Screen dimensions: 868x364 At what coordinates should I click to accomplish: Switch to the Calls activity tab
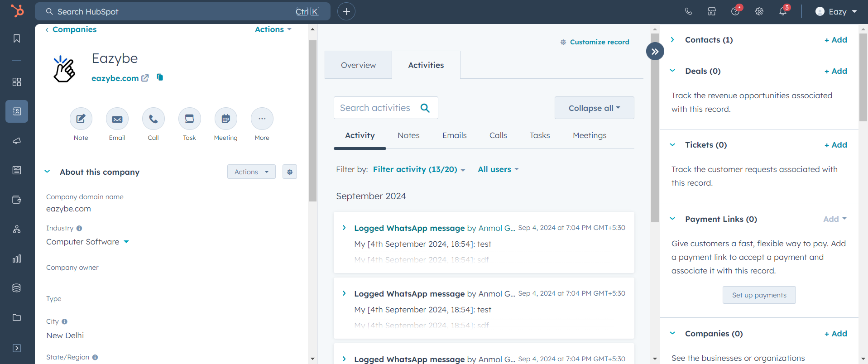click(498, 135)
